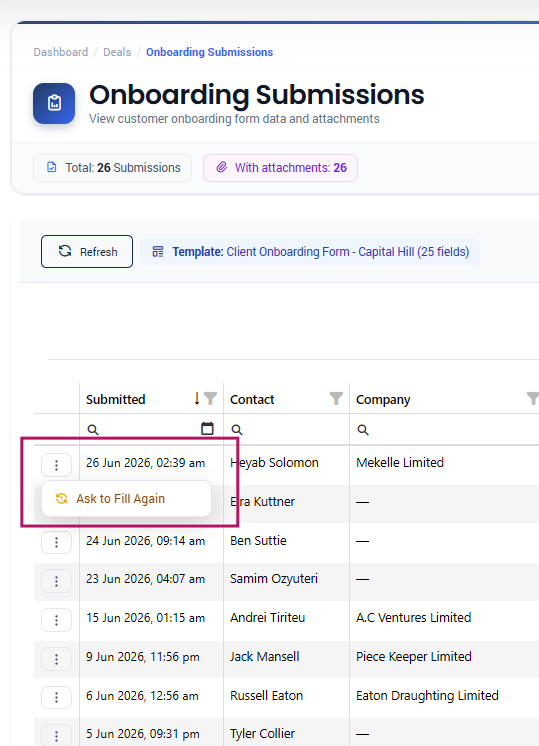Click the 9 Jun 2026, 11:56 pm cell
The image size is (539, 746).
click(x=151, y=657)
